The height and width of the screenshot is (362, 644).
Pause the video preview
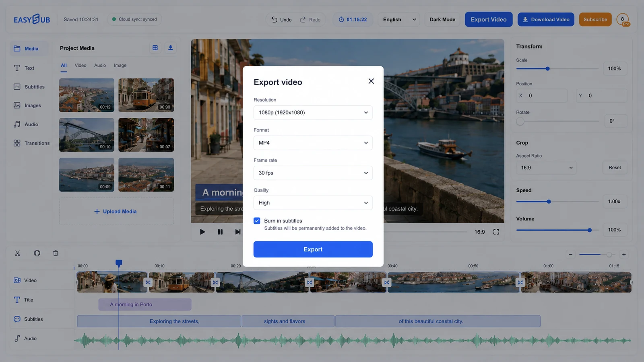coord(220,232)
